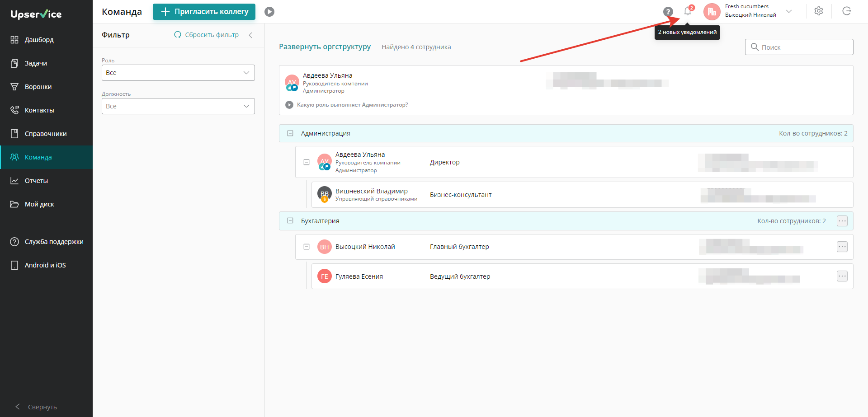This screenshot has height=417, width=868.
Task: Collapse the Бухгалтерия department
Action: (290, 221)
